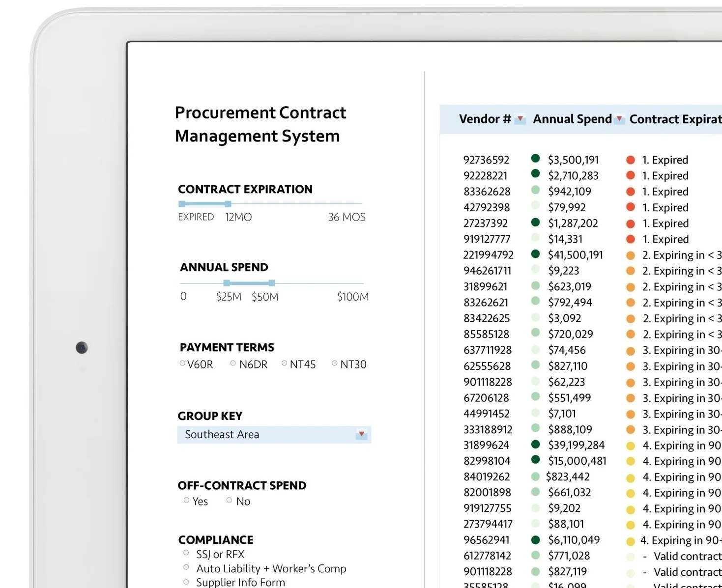Click the $7,101 annual spend value
The image size is (722, 588).
(x=562, y=413)
